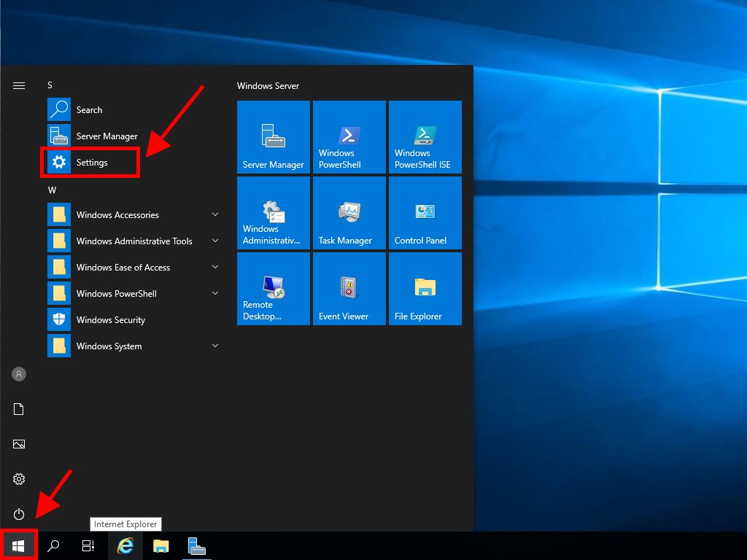The image size is (747, 560).
Task: Open the Windows PowerShell folder in list
Action: click(133, 293)
